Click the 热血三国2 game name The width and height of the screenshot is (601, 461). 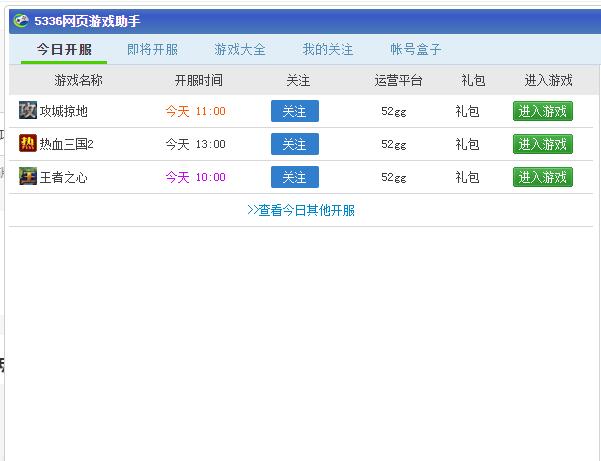pyautogui.click(x=67, y=144)
